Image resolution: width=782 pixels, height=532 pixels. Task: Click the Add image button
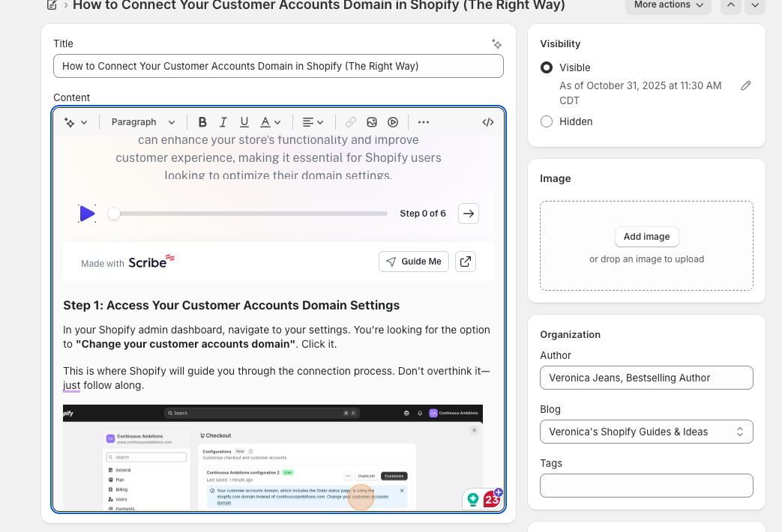pos(646,236)
